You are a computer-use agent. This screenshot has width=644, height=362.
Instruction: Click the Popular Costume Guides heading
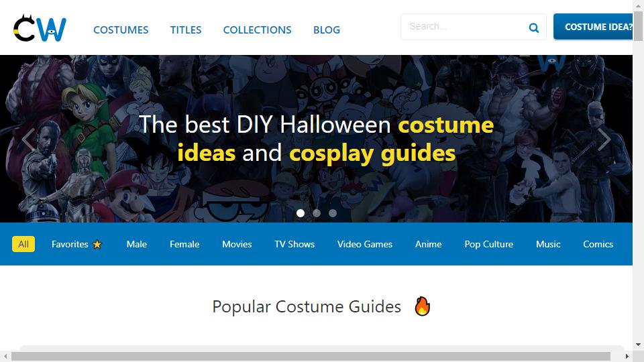pyautogui.click(x=307, y=306)
